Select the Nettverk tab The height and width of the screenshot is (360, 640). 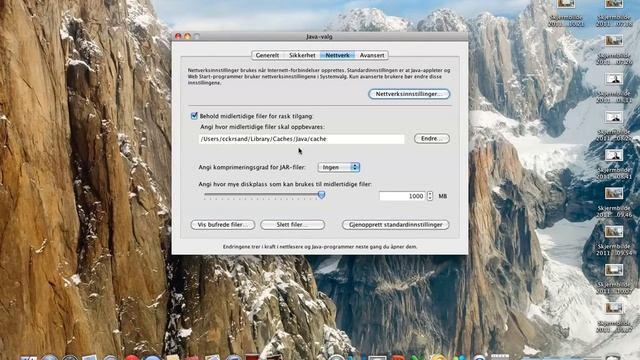(x=337, y=55)
